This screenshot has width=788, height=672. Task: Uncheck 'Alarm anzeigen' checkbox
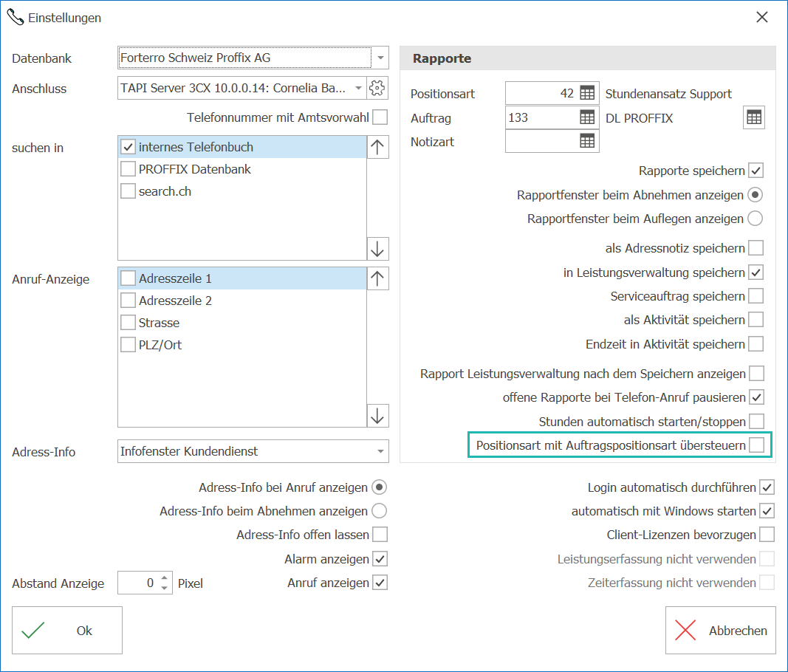click(x=380, y=559)
